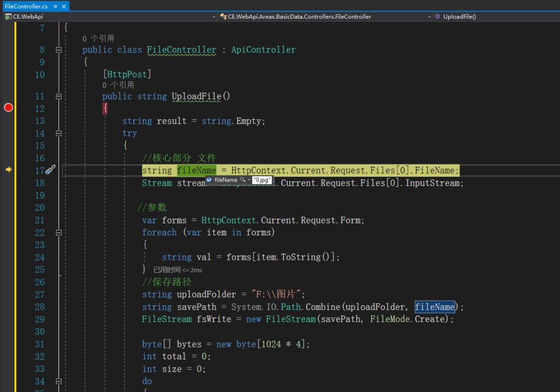The height and width of the screenshot is (392, 560).
Task: Open the visualizer dropdown arrow in data tip
Action: tap(248, 179)
